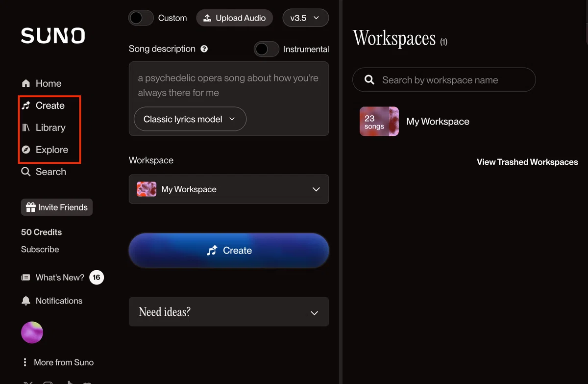Click the 50 Credits text

[x=42, y=232]
